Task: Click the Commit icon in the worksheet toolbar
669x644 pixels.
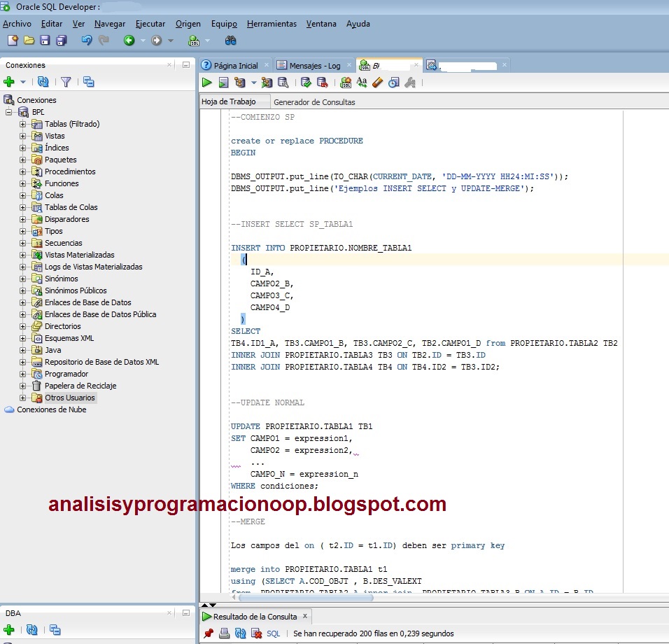Action: [x=305, y=82]
